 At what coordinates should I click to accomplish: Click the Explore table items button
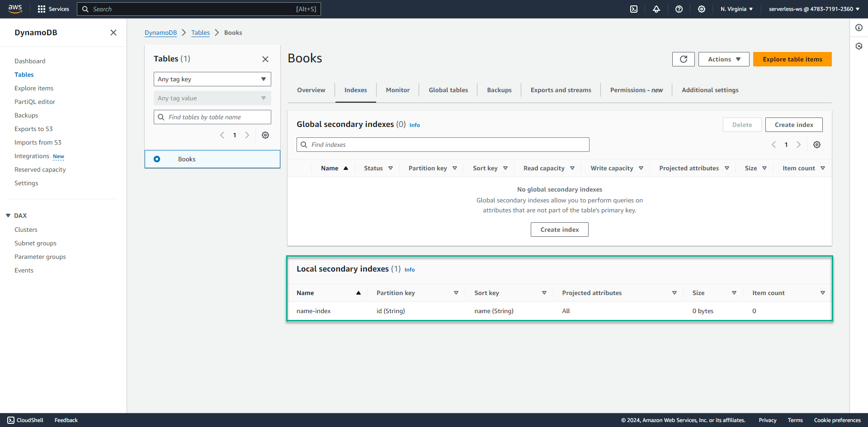[793, 59]
